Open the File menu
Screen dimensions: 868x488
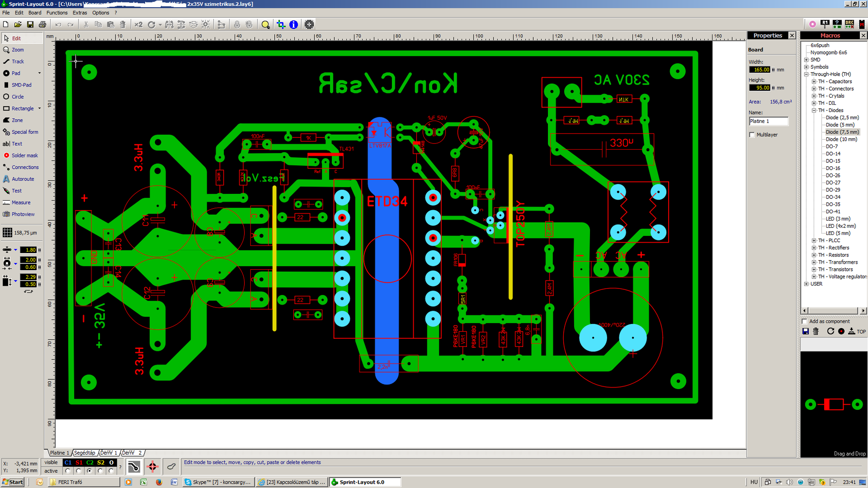pos(6,13)
